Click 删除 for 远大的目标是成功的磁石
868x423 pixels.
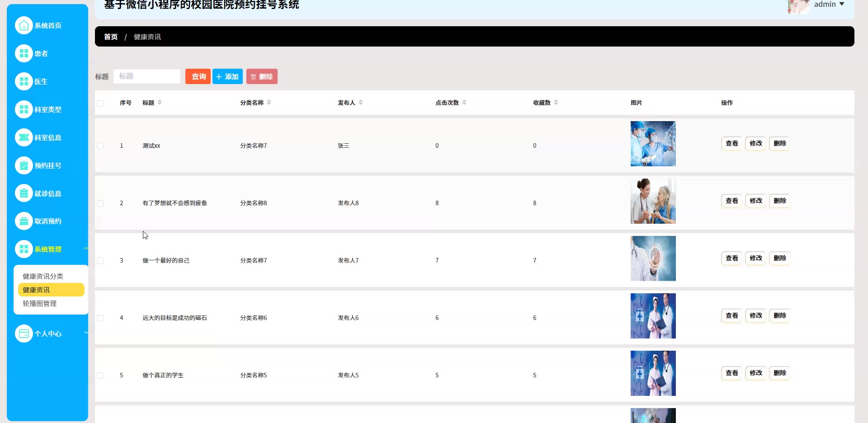[779, 315]
